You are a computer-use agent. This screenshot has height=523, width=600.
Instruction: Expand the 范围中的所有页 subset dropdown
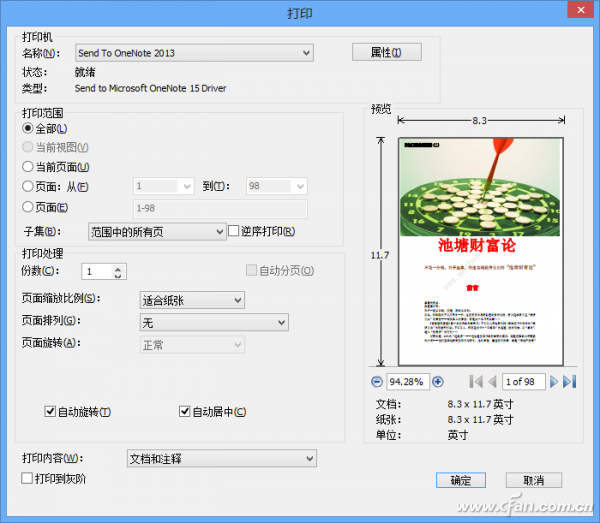pos(157,231)
